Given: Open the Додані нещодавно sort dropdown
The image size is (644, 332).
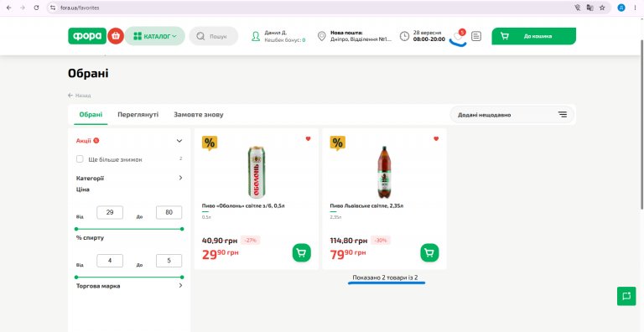Looking at the screenshot, I should coord(512,115).
